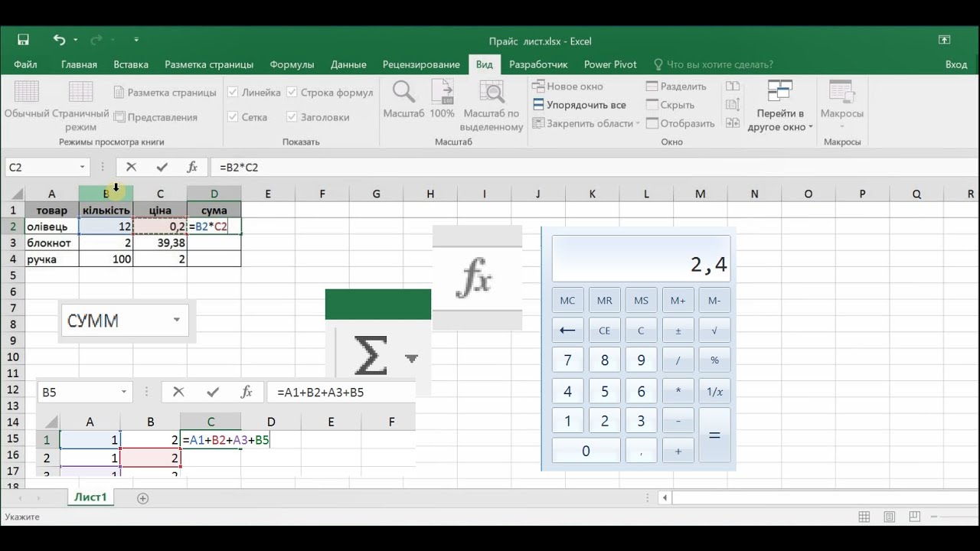Click the square root button on the calculator
Image resolution: width=980 pixels, height=551 pixels.
[x=714, y=331]
